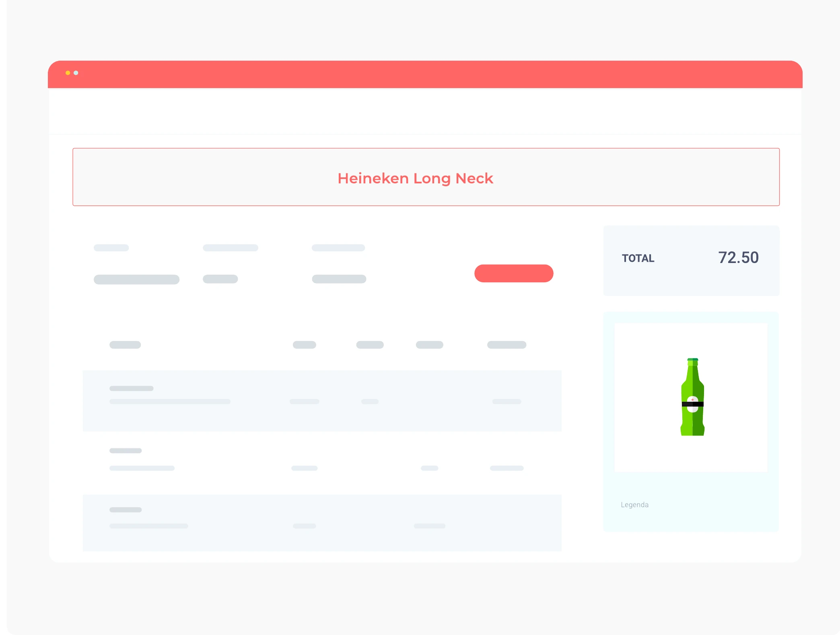Click the 72.50 total value
This screenshot has width=840, height=637.
[738, 258]
